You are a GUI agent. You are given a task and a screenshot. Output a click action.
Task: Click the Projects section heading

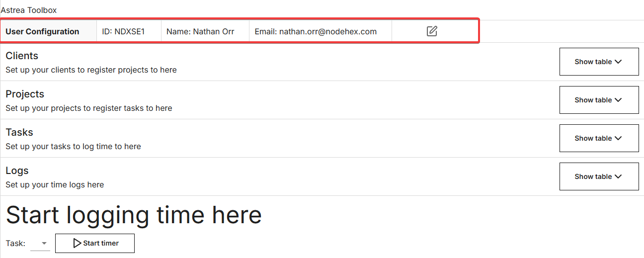click(x=25, y=94)
